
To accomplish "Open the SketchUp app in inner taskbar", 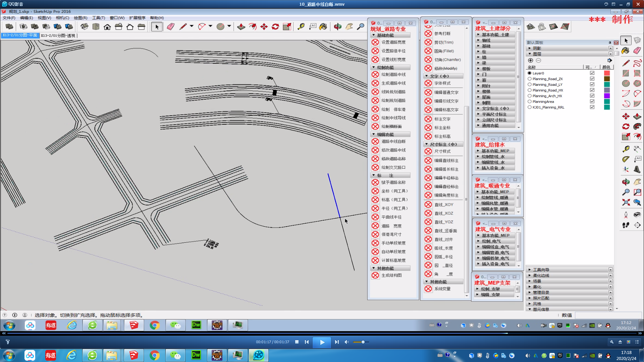I will click(133, 325).
